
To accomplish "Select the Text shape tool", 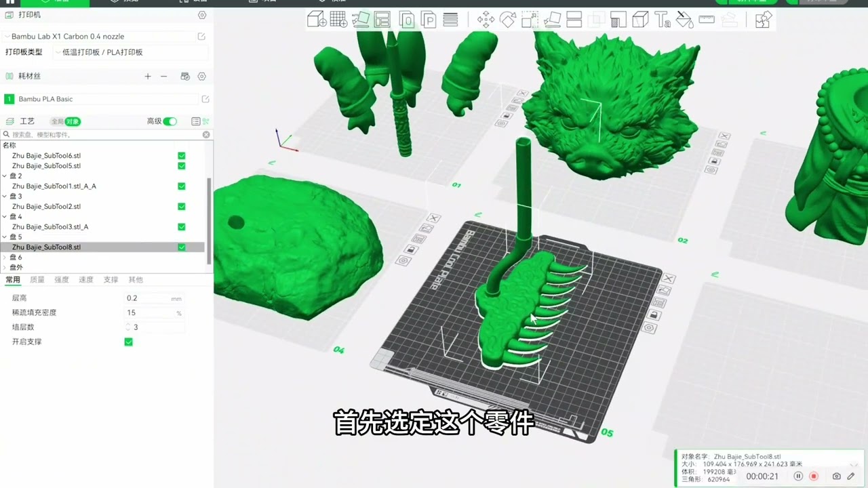I will pyautogui.click(x=662, y=20).
